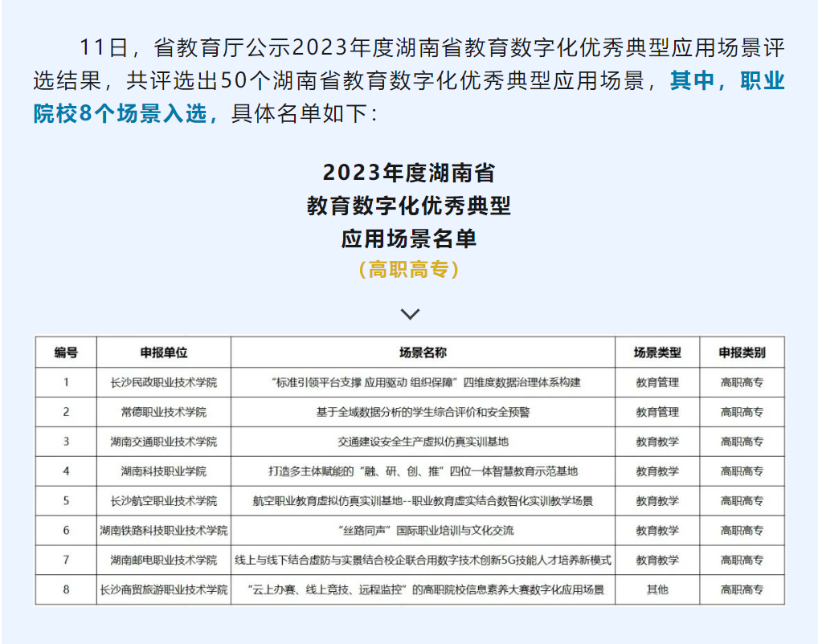The width and height of the screenshot is (818, 644).
Task: Click "教育管理" in row 2
Action: click(x=657, y=412)
